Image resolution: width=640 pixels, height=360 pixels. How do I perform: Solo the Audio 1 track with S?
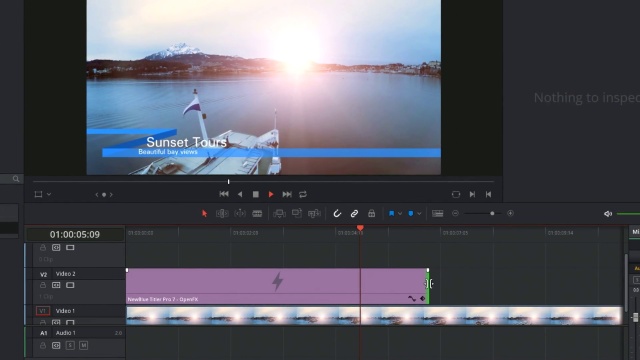point(70,346)
